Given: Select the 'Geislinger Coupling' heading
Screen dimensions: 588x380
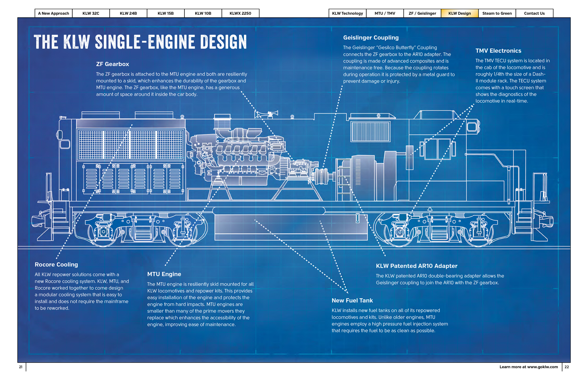Looking at the screenshot, I should coord(371,38).
